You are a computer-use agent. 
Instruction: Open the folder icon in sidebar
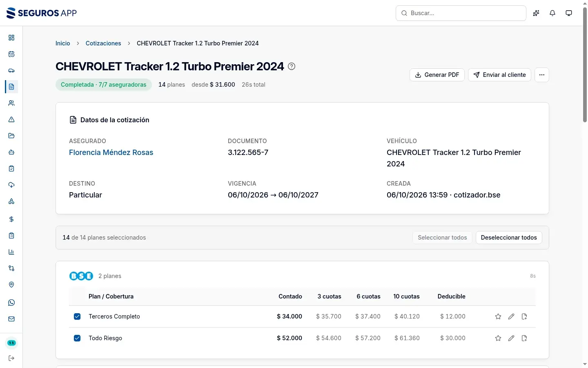point(11,136)
